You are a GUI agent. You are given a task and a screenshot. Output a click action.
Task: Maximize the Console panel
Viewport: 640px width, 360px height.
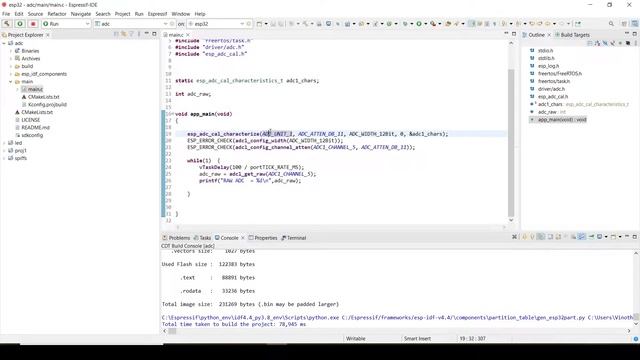click(x=635, y=237)
